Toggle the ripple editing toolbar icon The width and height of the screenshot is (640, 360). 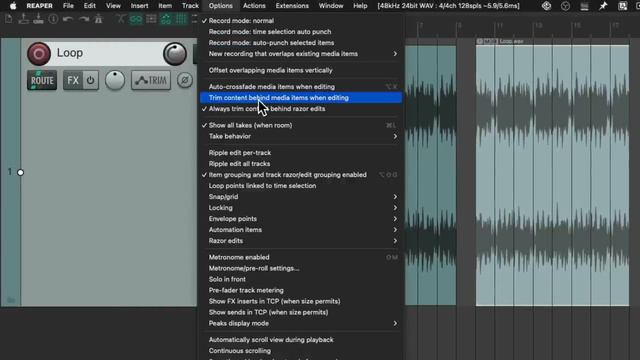point(151,19)
